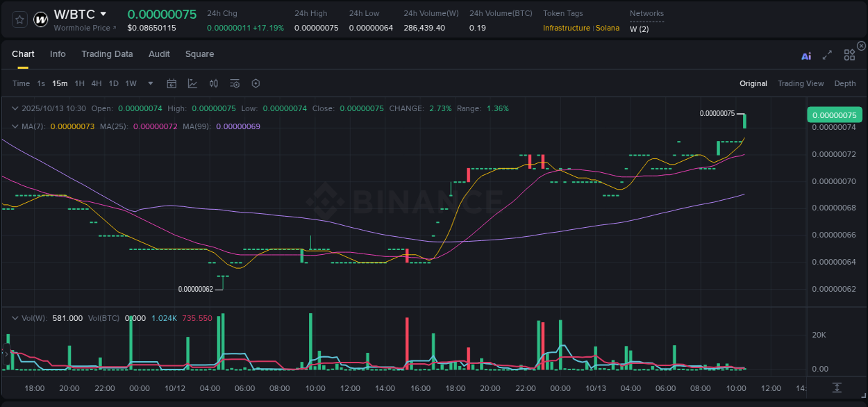This screenshot has height=407, width=868.
Task: Toggle the favorite star for W/BTC
Action: point(19,19)
